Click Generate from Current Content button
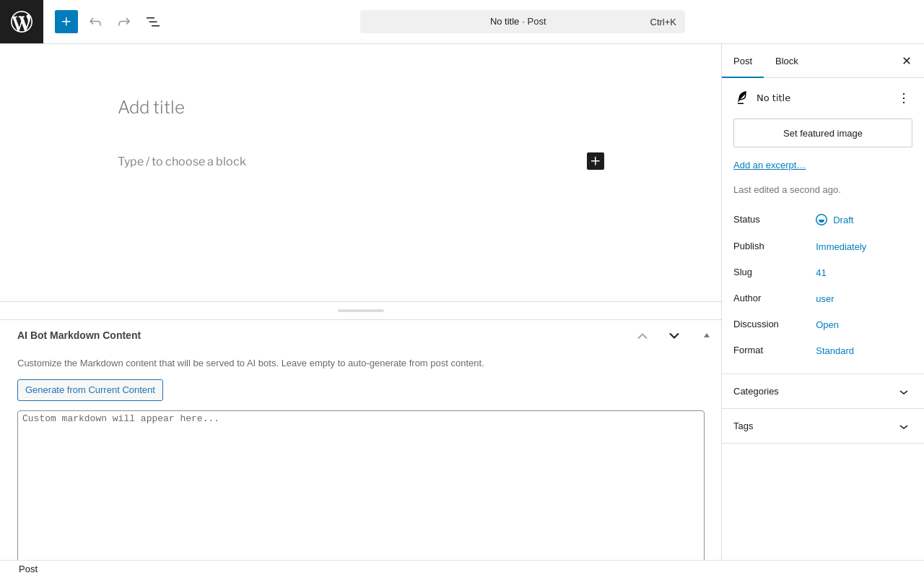This screenshot has width=924, height=578. tap(90, 390)
